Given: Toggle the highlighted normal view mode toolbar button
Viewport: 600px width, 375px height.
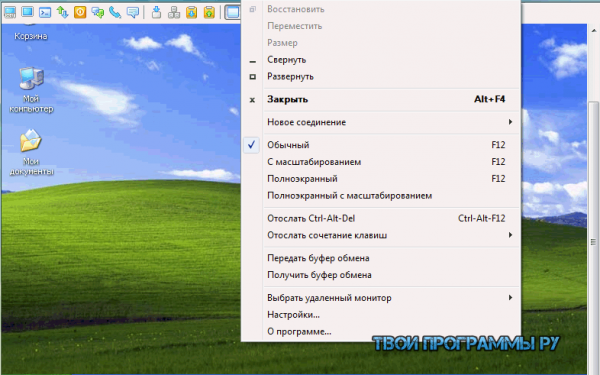Looking at the screenshot, I should (x=232, y=12).
